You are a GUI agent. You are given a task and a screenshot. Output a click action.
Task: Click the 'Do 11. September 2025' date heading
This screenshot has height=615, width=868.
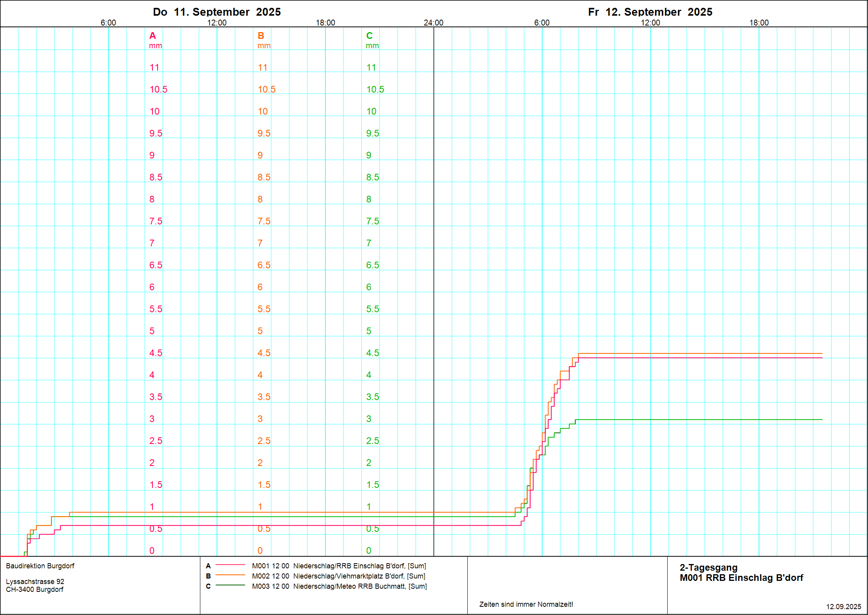217,12
